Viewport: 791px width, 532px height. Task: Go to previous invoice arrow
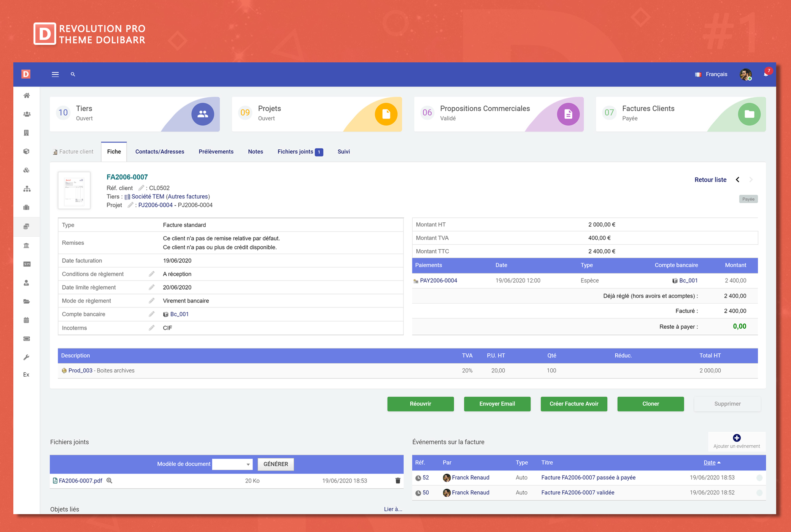[738, 180]
